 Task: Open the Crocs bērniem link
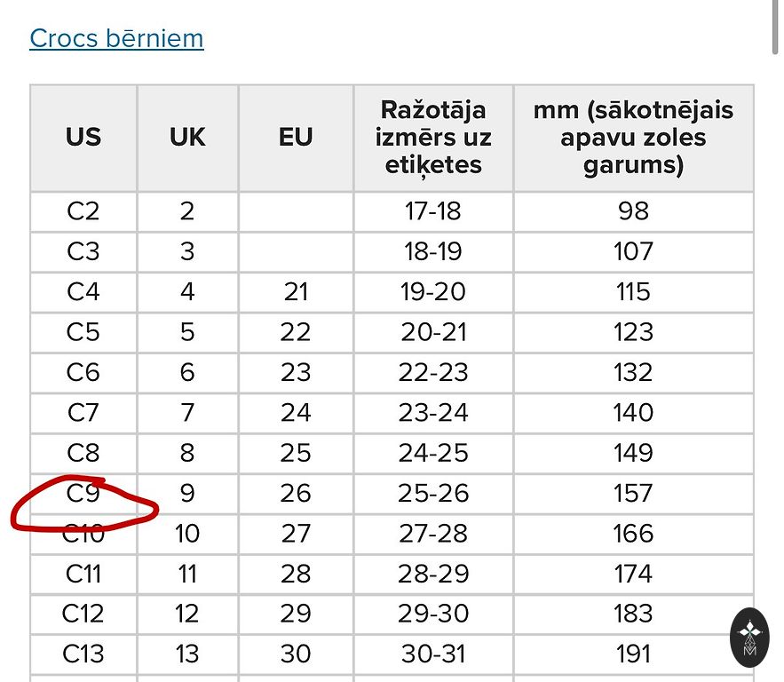click(x=116, y=38)
